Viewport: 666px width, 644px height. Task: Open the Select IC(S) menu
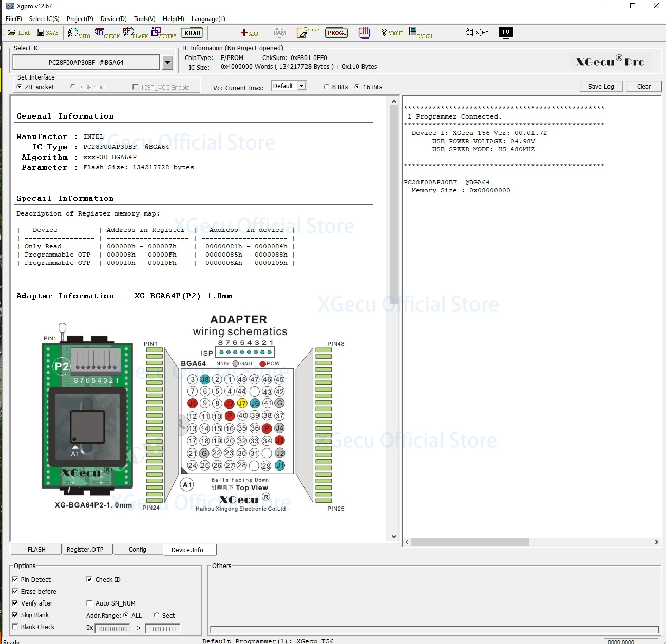click(44, 19)
